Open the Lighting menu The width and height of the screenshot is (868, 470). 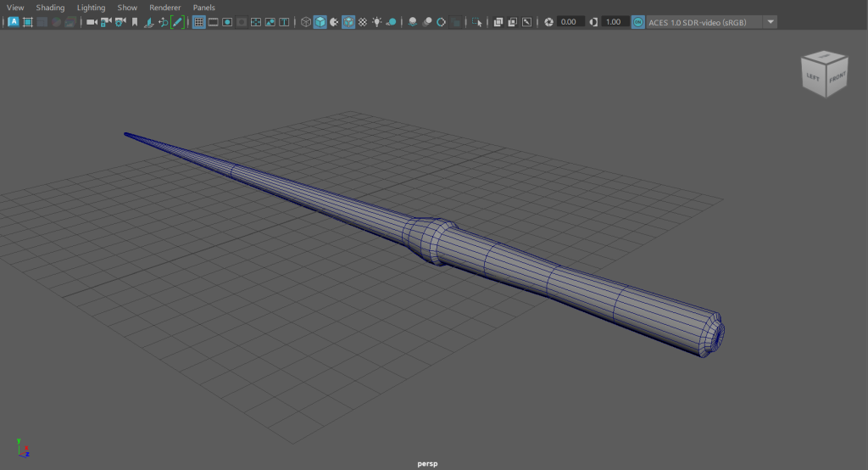91,8
